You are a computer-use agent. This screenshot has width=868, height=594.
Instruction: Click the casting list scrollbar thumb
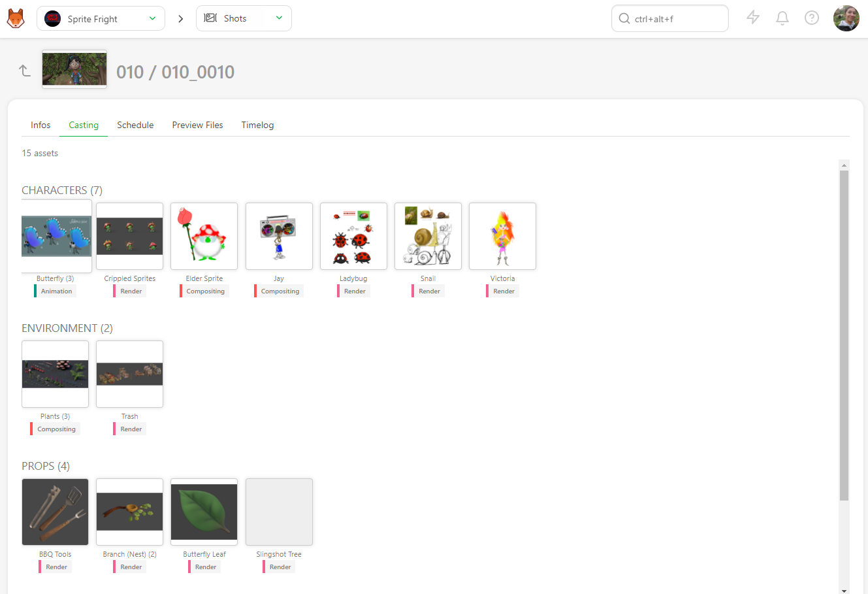click(x=844, y=335)
